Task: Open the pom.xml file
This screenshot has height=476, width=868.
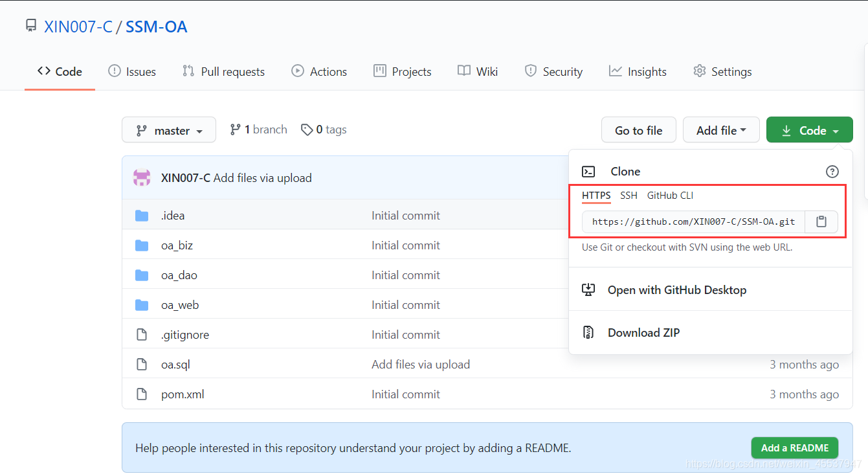Action: point(183,394)
